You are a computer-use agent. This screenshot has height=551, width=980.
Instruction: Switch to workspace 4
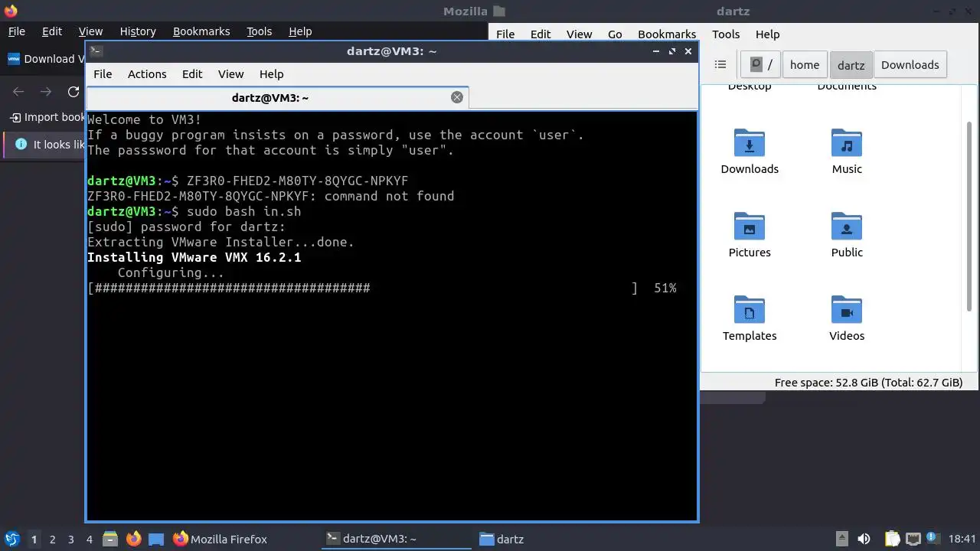[89, 540]
